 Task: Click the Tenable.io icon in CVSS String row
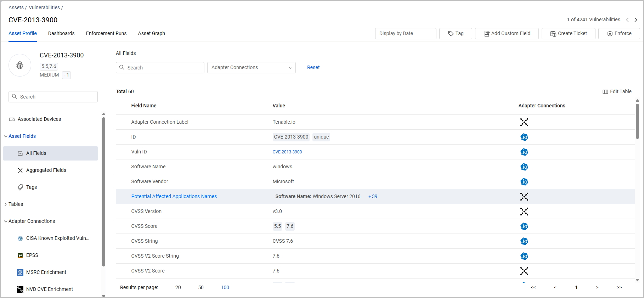[524, 241]
